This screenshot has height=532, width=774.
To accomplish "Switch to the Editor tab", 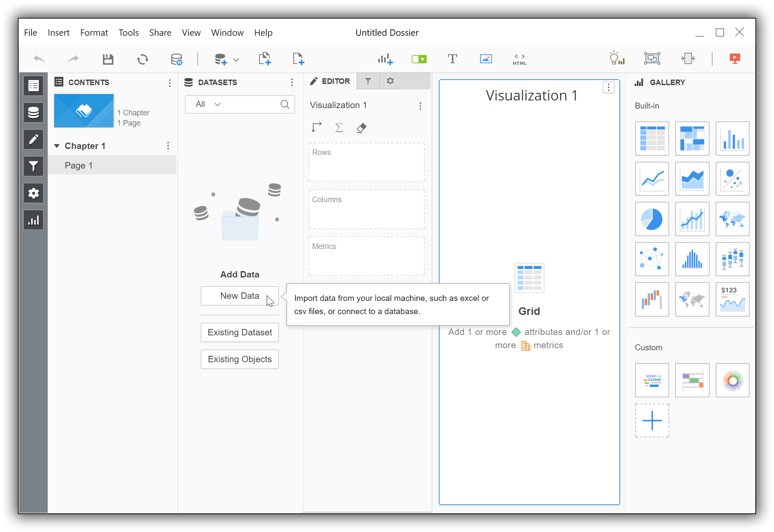I will point(330,81).
